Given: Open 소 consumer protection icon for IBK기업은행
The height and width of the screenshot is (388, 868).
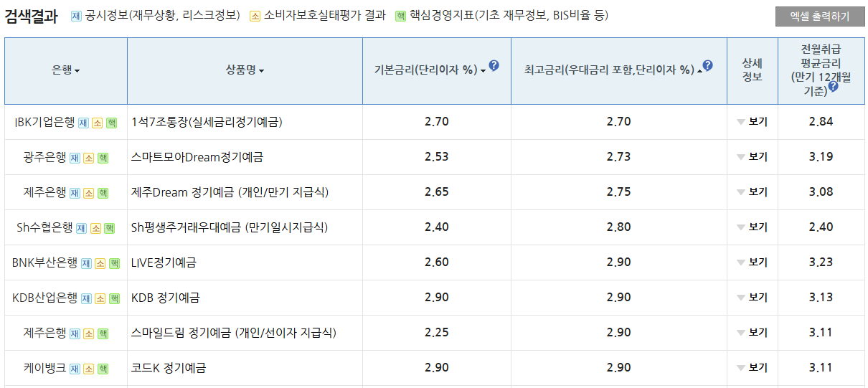Looking at the screenshot, I should click(98, 123).
